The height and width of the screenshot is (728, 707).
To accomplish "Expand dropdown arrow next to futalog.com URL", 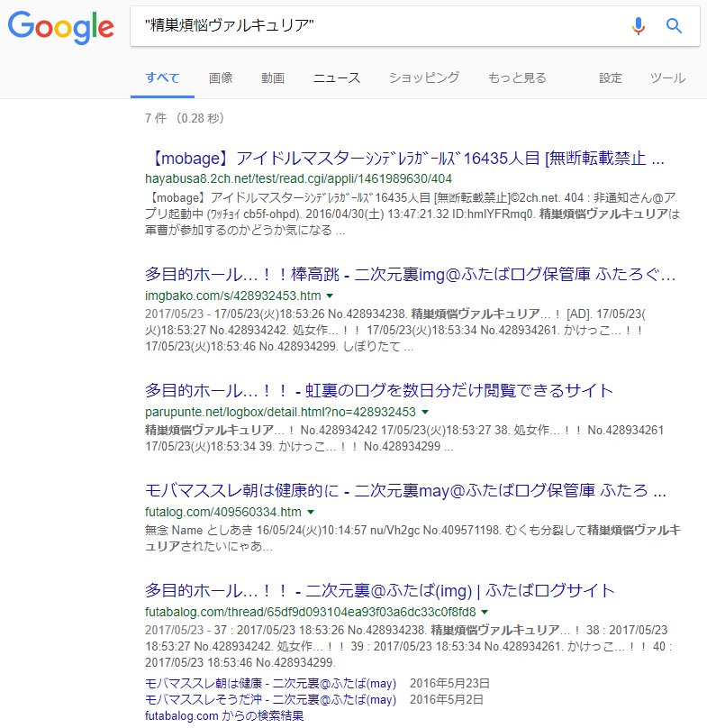I will 311,512.
